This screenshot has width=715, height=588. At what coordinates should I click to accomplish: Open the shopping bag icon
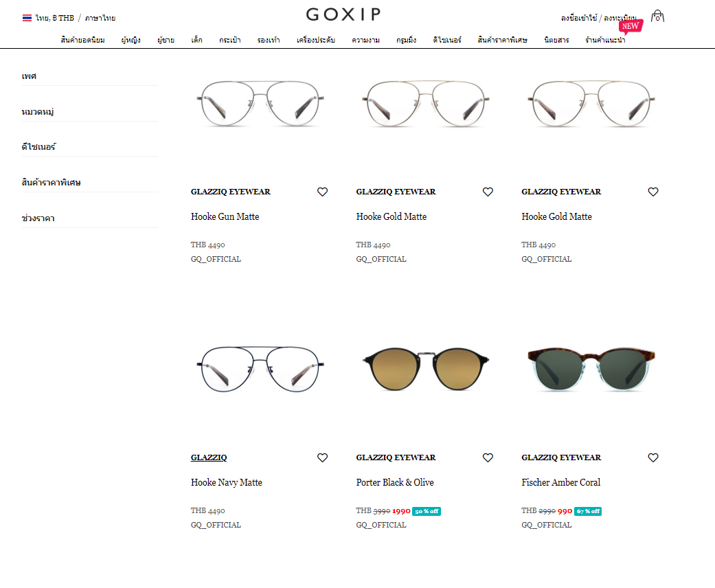(x=657, y=16)
